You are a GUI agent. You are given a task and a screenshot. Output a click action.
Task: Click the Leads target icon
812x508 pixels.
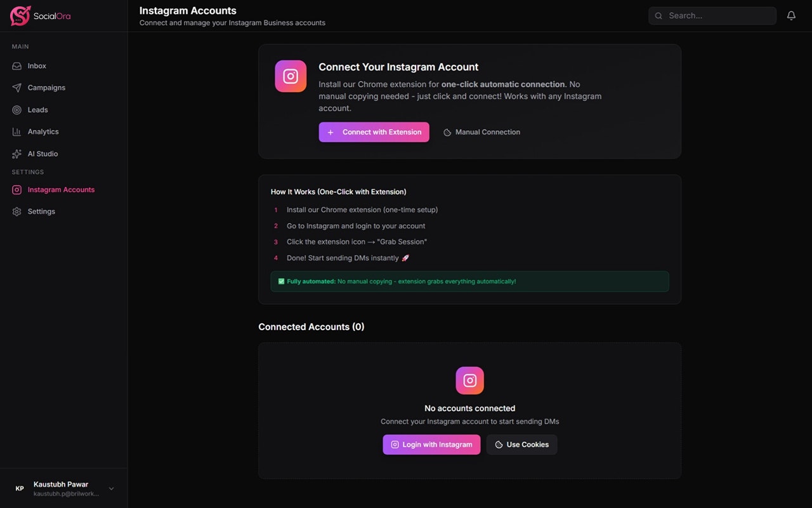(17, 110)
